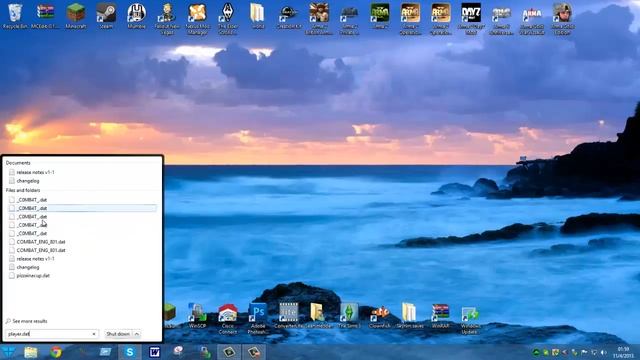The width and height of the screenshot is (640, 360).
Task: Launch Nexus Mod Manager shortcut
Action: point(197,19)
